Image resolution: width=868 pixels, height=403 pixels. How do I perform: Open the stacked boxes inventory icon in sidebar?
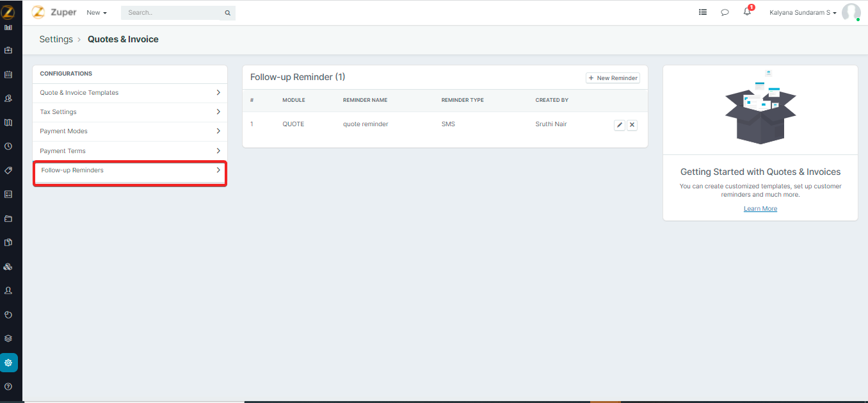tap(8, 267)
